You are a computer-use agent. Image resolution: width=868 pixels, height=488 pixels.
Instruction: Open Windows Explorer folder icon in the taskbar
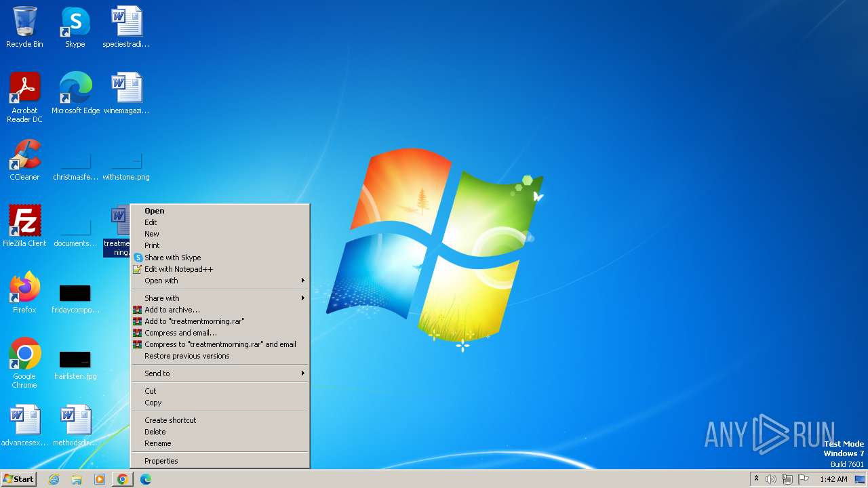(77, 479)
